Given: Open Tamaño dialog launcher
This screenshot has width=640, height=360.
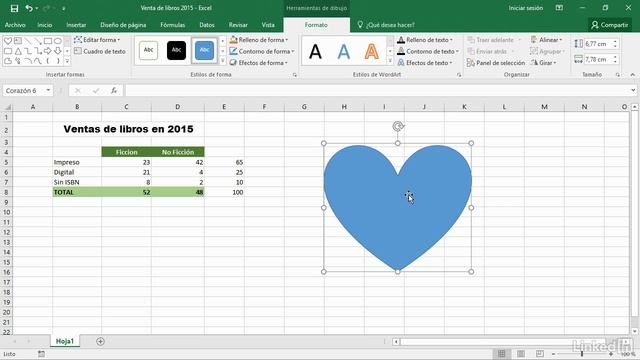Looking at the screenshot, I should [x=618, y=75].
